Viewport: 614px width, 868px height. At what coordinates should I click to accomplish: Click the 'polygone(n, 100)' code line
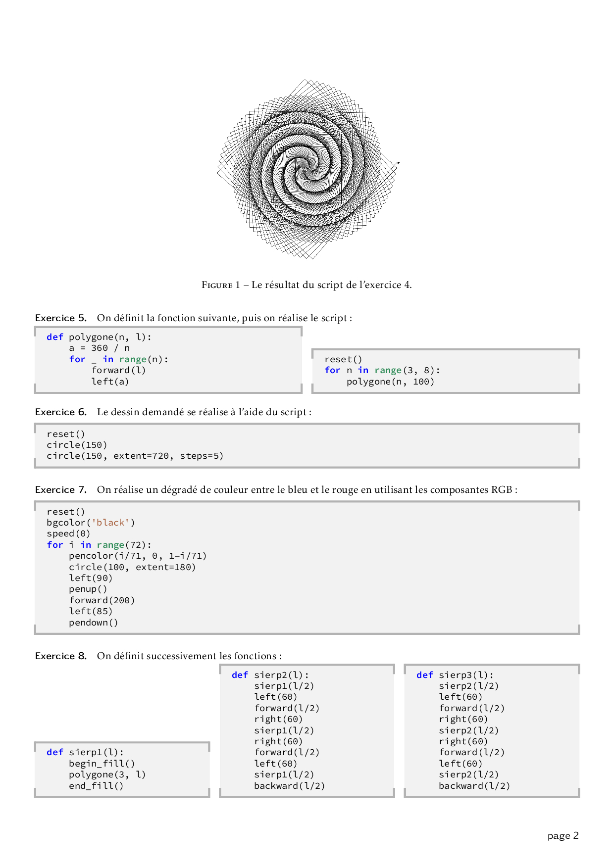click(390, 382)
